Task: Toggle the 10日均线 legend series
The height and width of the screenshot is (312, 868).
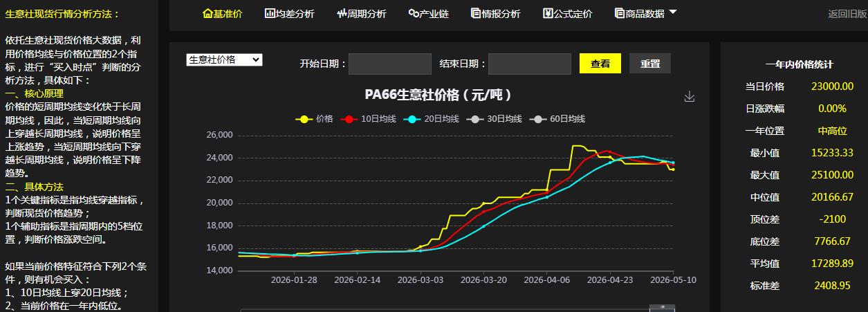Action: 368,119
